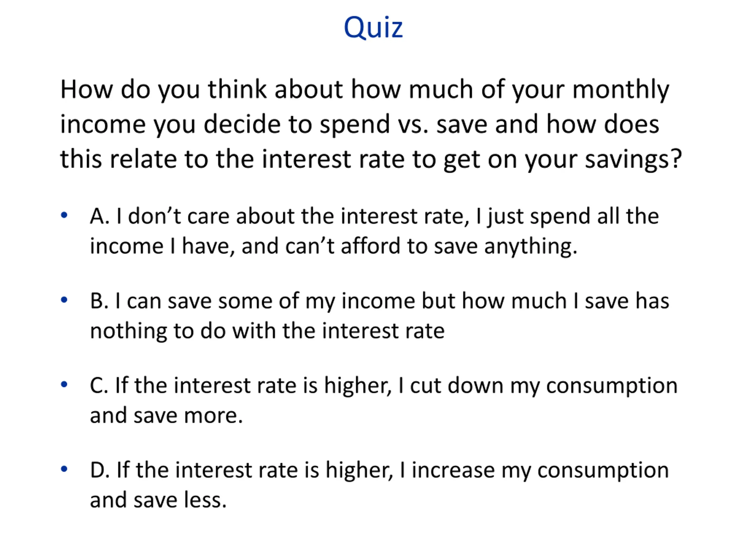Select the blue bullet beside option C

click(64, 384)
